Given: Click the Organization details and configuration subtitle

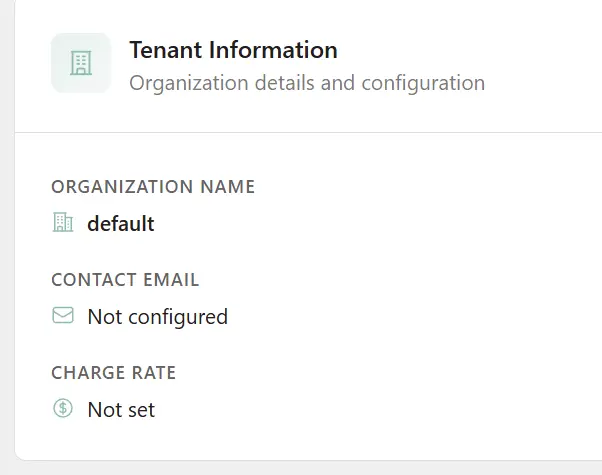Looking at the screenshot, I should [306, 82].
